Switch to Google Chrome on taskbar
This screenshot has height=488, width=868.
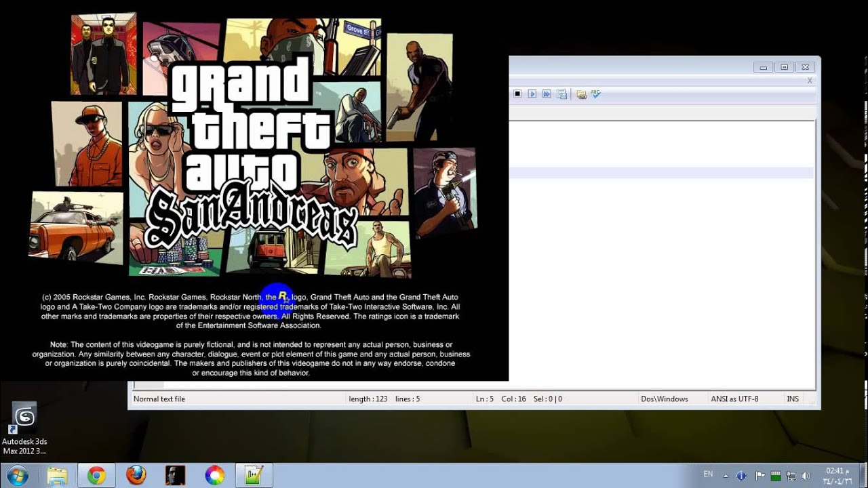click(96, 476)
